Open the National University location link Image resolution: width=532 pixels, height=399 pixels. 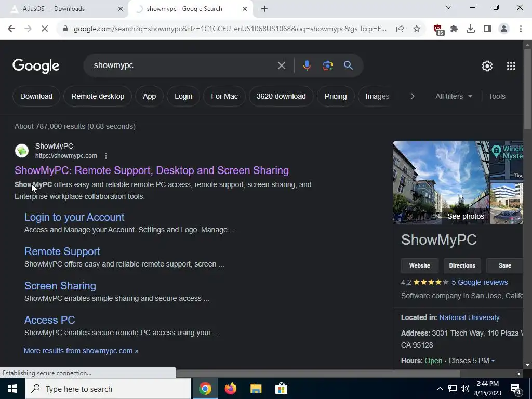pos(469,317)
